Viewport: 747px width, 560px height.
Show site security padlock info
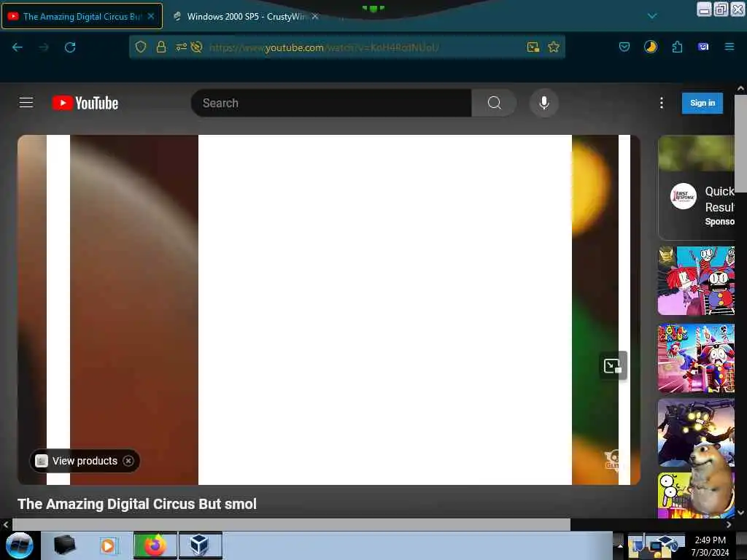pos(161,47)
